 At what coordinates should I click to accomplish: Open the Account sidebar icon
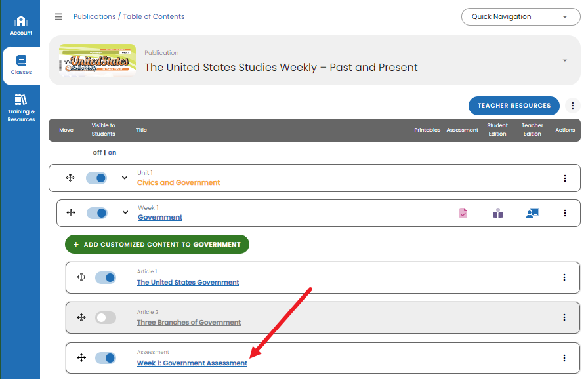[21, 25]
